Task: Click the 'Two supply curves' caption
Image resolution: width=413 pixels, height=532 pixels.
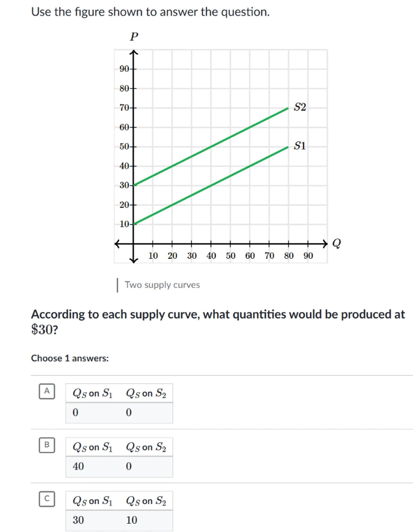Action: coord(162,285)
